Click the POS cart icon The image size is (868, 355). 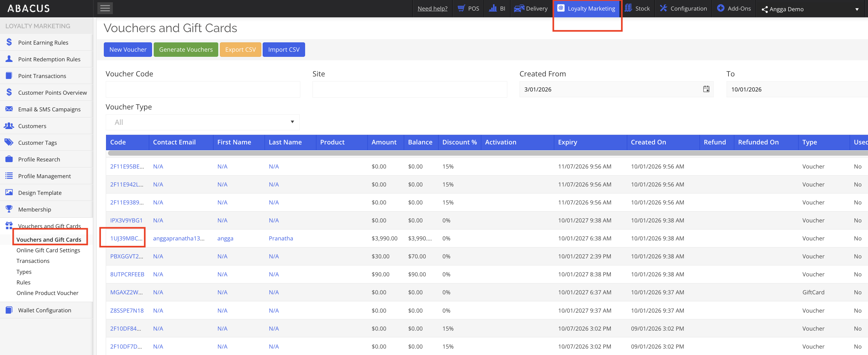[x=461, y=8]
